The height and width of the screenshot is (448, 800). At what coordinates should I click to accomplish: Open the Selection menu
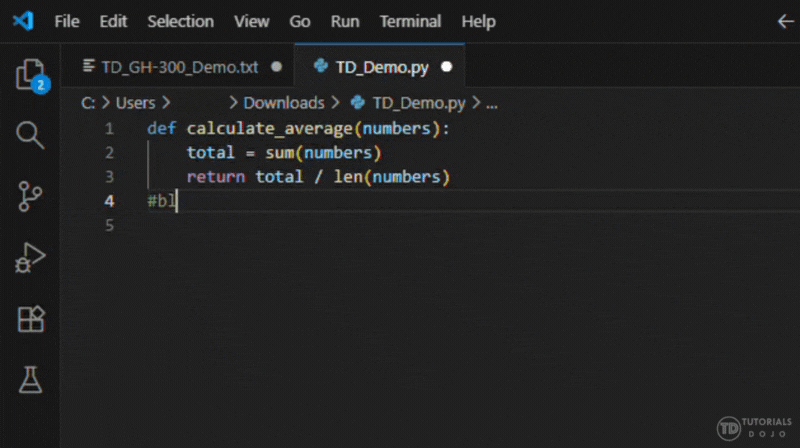click(180, 21)
